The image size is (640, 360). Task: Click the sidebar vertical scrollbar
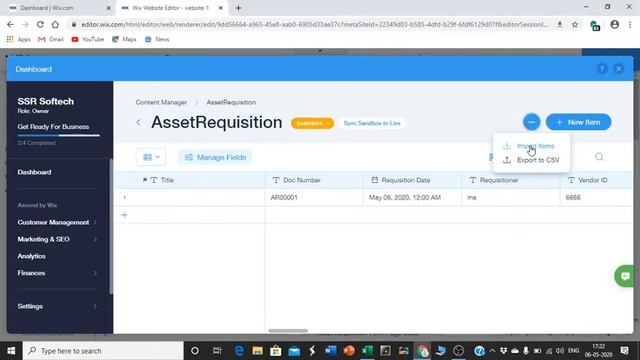click(111, 227)
